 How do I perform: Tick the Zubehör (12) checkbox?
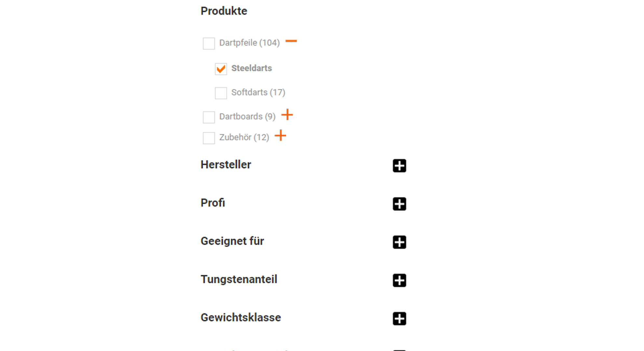209,138
